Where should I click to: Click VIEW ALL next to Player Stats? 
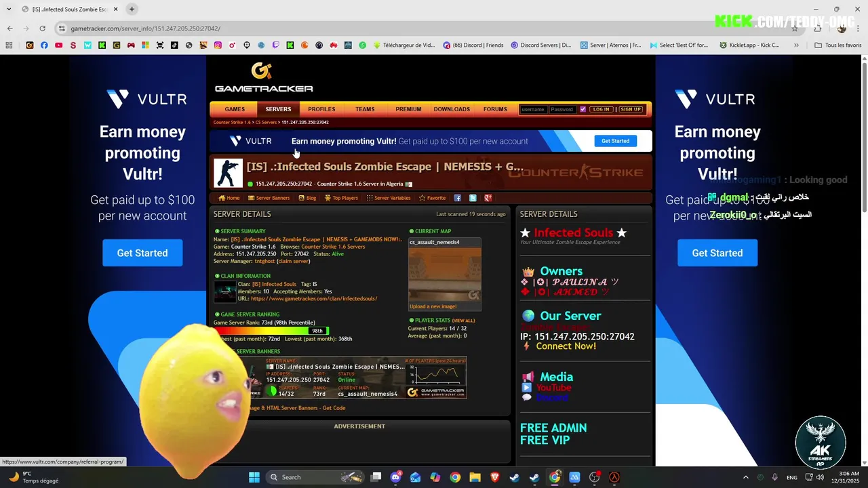click(x=464, y=320)
